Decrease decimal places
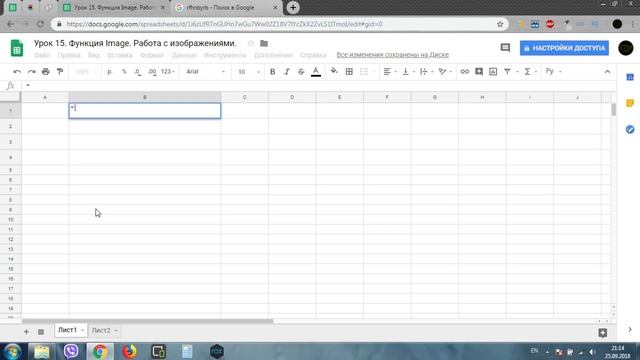 [138, 71]
